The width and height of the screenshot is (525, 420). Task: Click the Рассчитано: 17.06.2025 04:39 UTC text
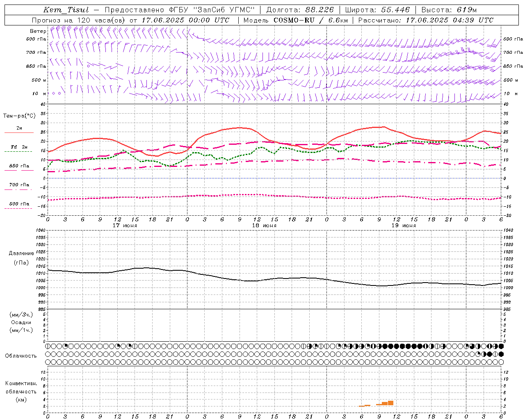(x=426, y=20)
